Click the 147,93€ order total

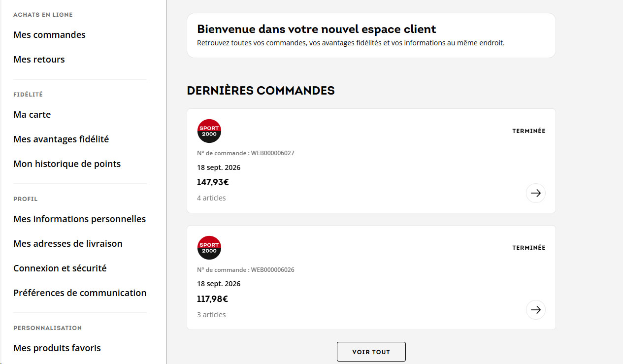[x=213, y=182]
